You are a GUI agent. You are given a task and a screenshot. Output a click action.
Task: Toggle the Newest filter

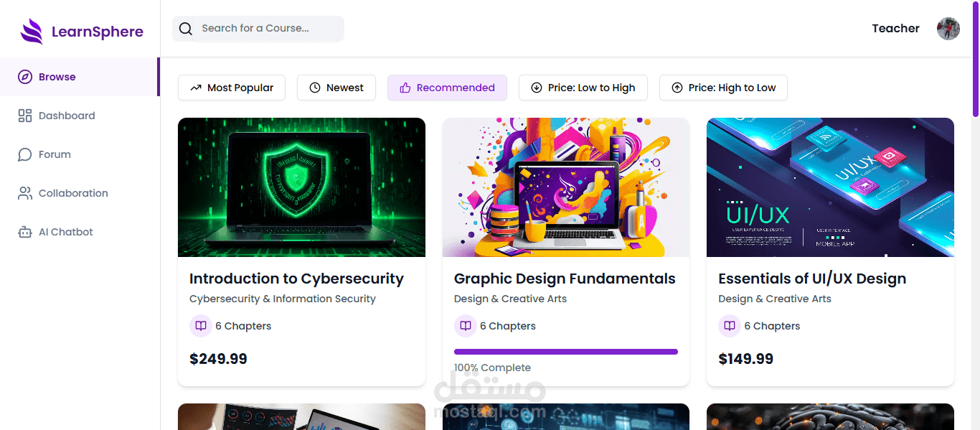[336, 88]
